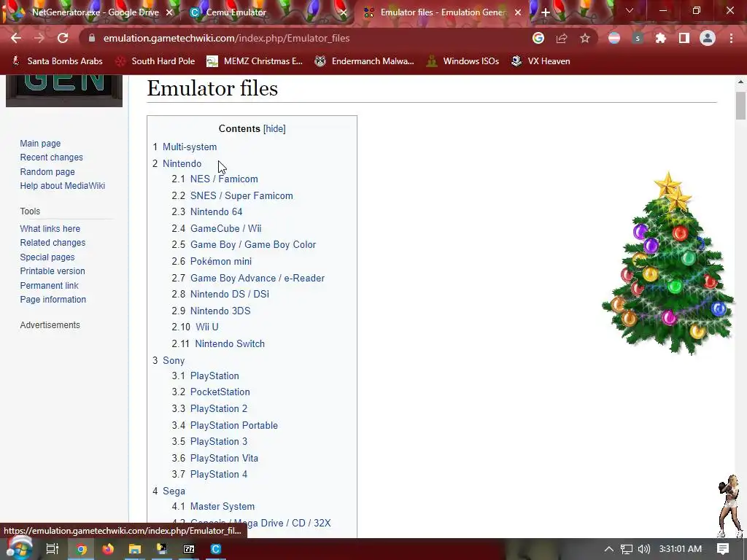
Task: Bookmark this page with the star icon
Action: 585,38
